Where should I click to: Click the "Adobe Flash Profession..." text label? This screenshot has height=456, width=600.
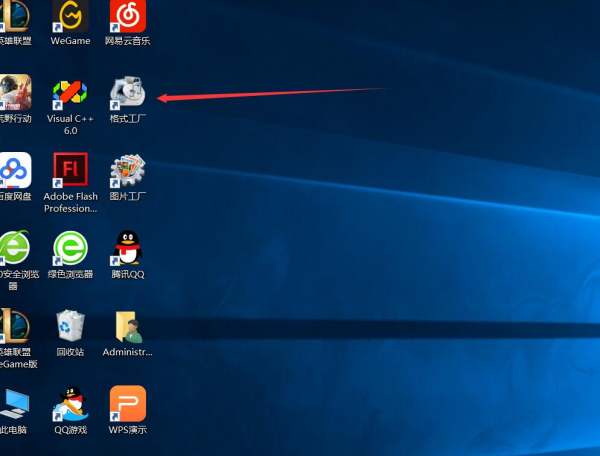pos(70,203)
